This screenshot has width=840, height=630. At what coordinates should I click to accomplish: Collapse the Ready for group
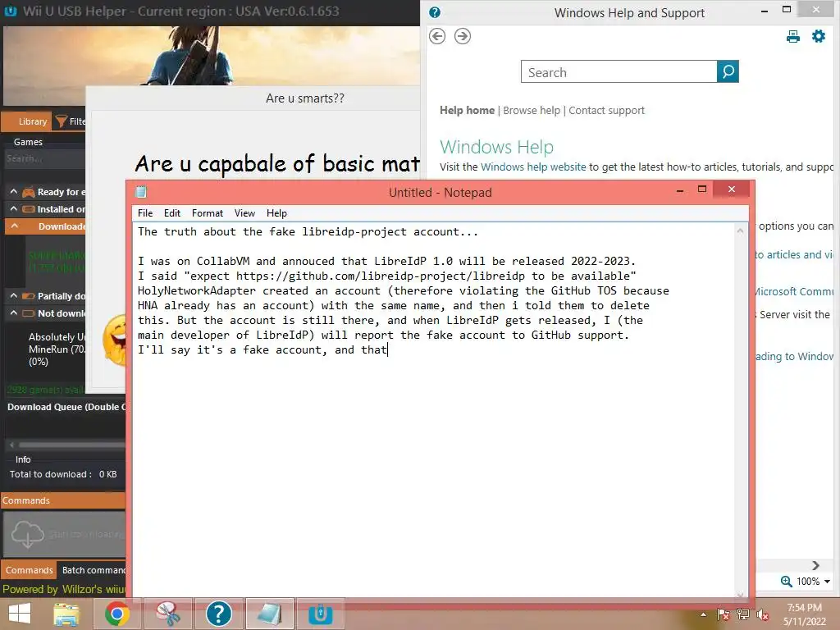point(14,192)
